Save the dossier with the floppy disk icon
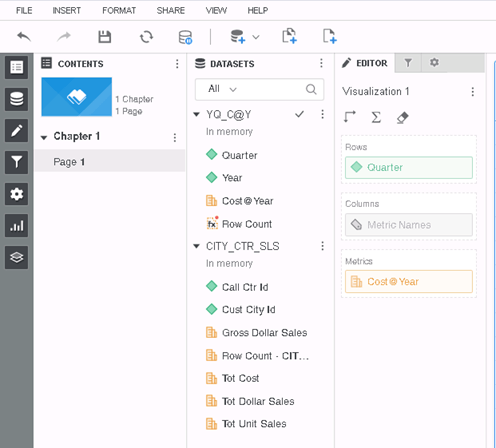This screenshot has height=448, width=496. click(105, 37)
